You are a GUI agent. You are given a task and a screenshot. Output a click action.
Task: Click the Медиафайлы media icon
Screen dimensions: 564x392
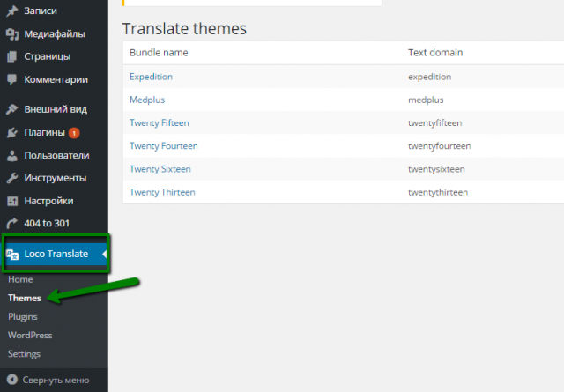tap(11, 34)
